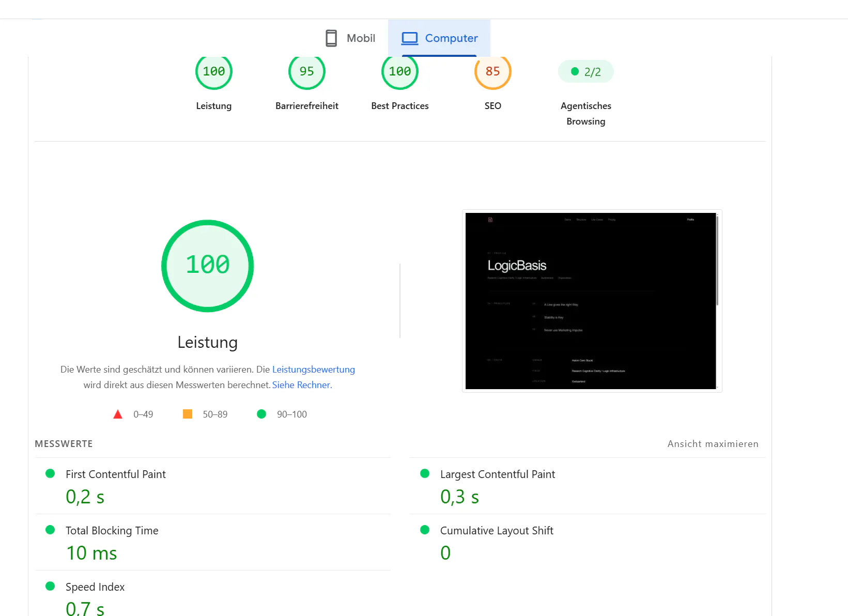This screenshot has height=616, width=848.
Task: Click the 0,3 s Largest Contentful Paint value
Action: pos(460,497)
